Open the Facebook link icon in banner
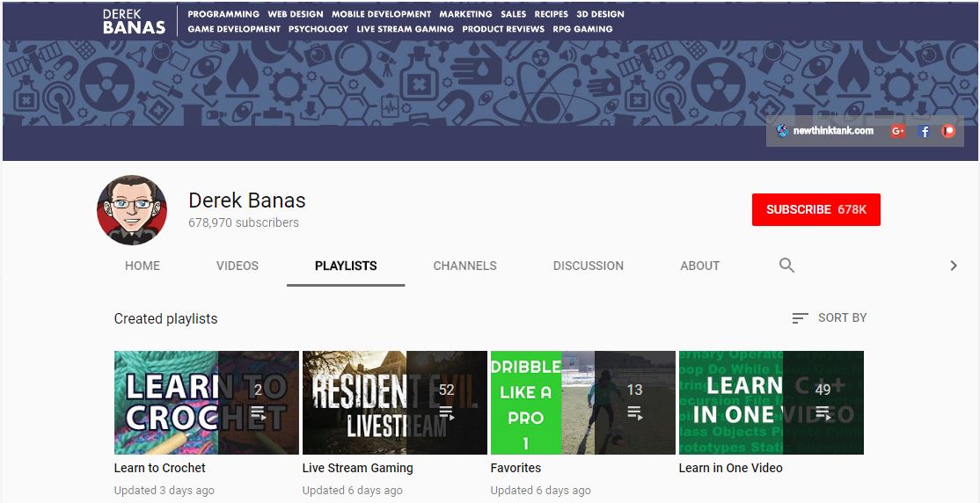 [924, 131]
